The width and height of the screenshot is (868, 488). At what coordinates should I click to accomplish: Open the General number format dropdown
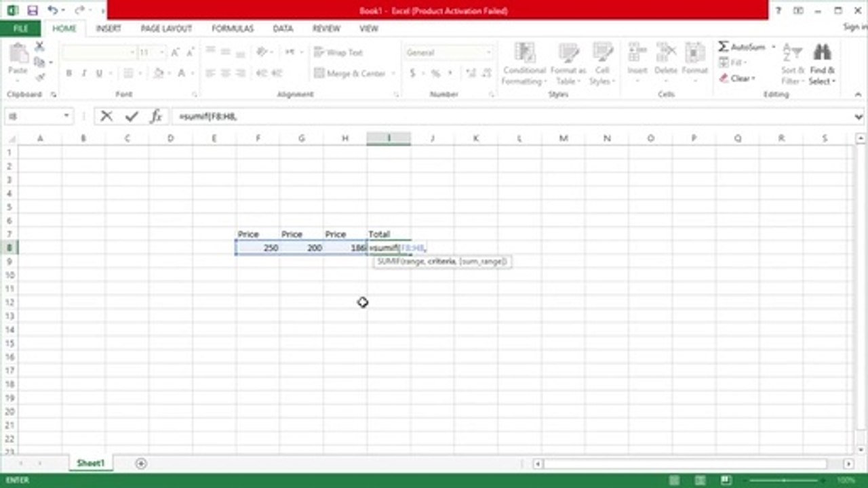[x=488, y=52]
